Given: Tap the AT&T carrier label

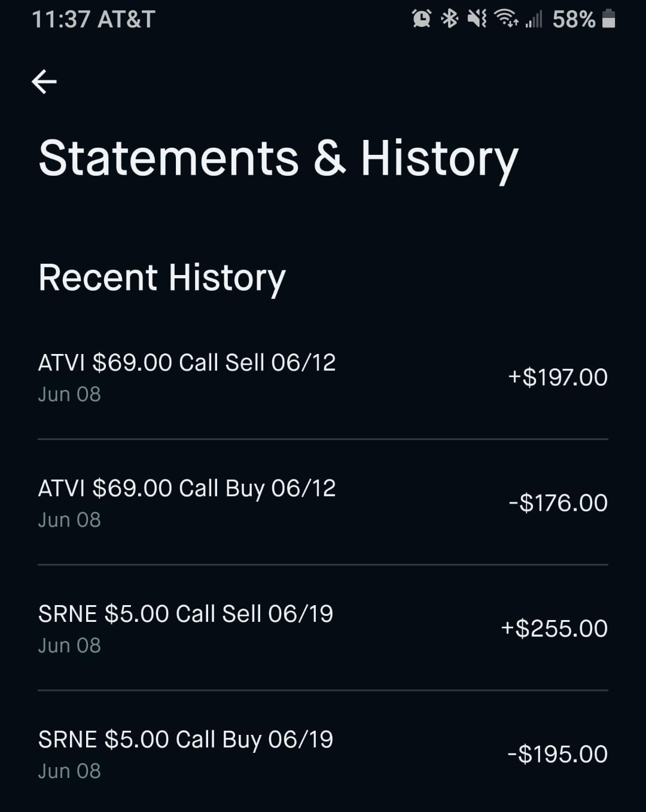Looking at the screenshot, I should point(126,19).
